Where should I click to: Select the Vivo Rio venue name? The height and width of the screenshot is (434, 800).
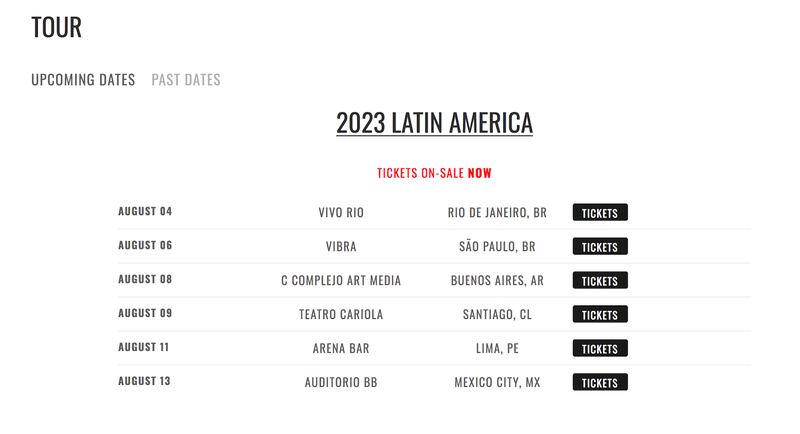(341, 213)
